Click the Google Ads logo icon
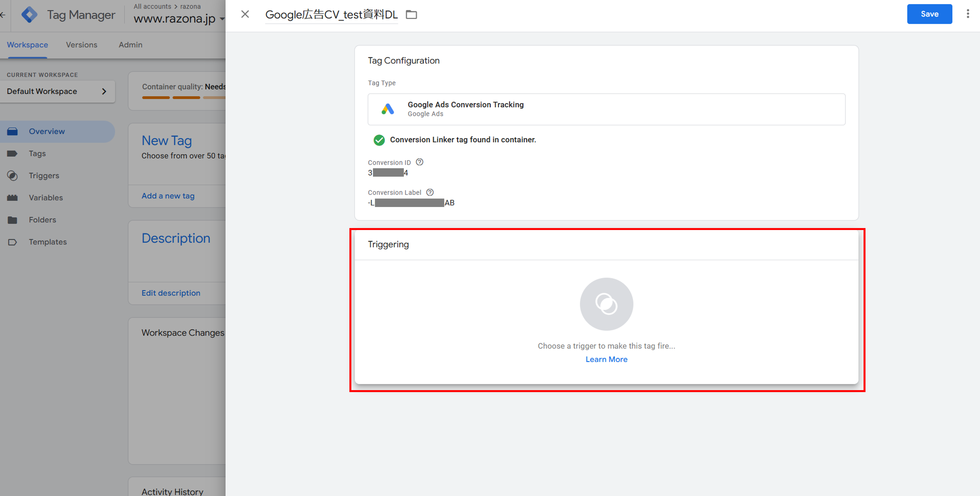Screen dimensions: 980x496 click(388, 109)
